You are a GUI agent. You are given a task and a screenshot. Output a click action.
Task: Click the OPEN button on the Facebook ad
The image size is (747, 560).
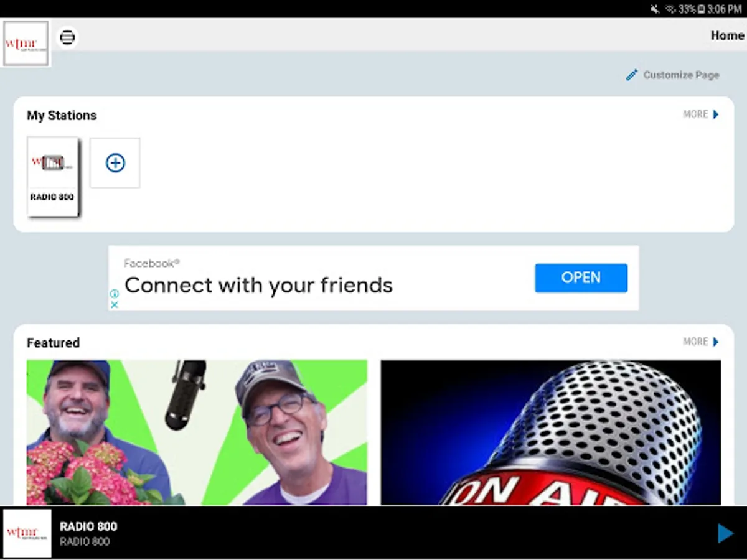tap(581, 278)
